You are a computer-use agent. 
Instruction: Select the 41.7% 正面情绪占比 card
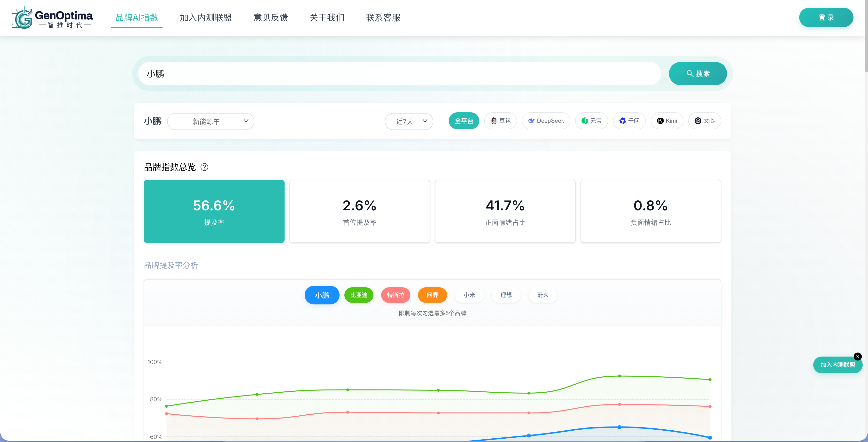505,211
